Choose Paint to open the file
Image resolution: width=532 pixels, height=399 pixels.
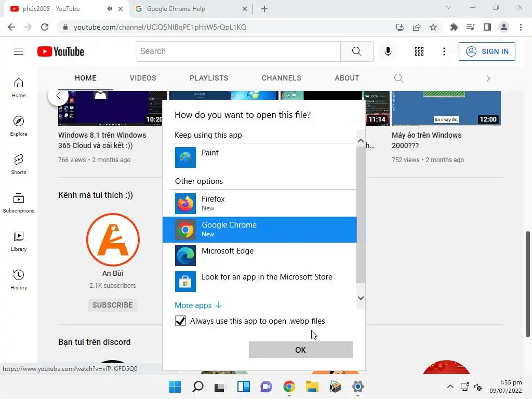[x=260, y=157]
